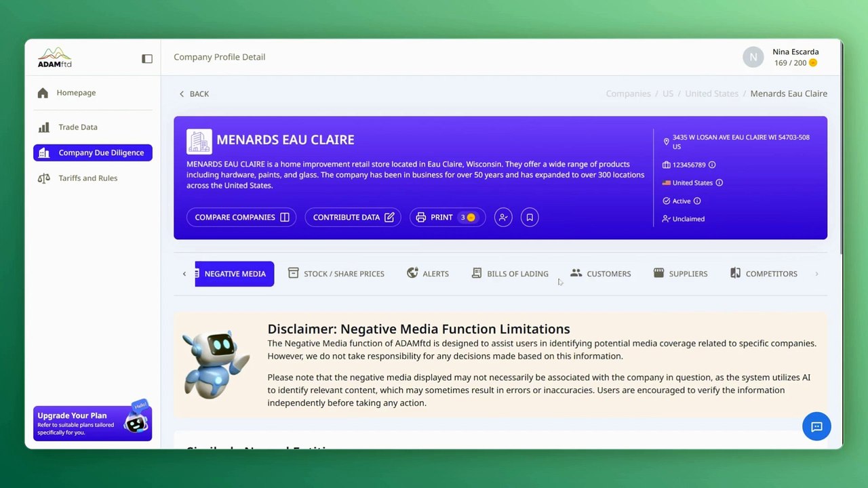Open the Companies breadcrumb link

(628, 94)
